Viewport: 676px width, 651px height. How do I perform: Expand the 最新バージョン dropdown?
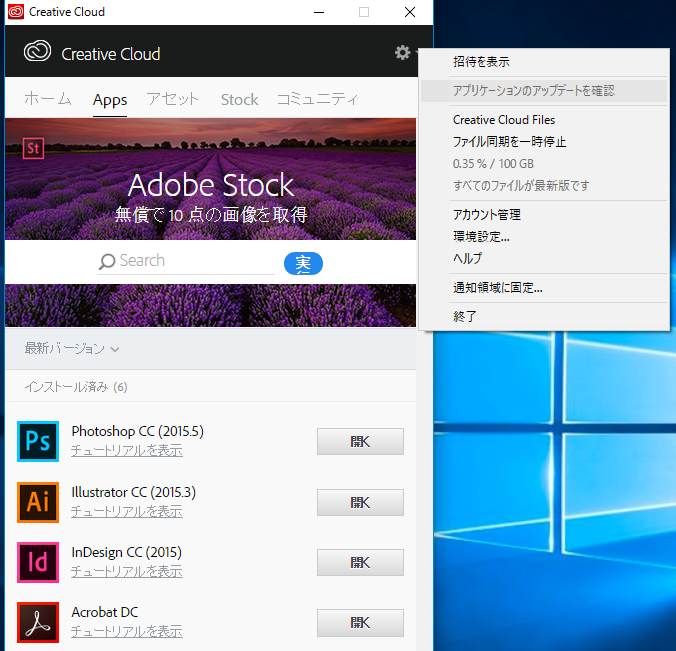[x=72, y=348]
